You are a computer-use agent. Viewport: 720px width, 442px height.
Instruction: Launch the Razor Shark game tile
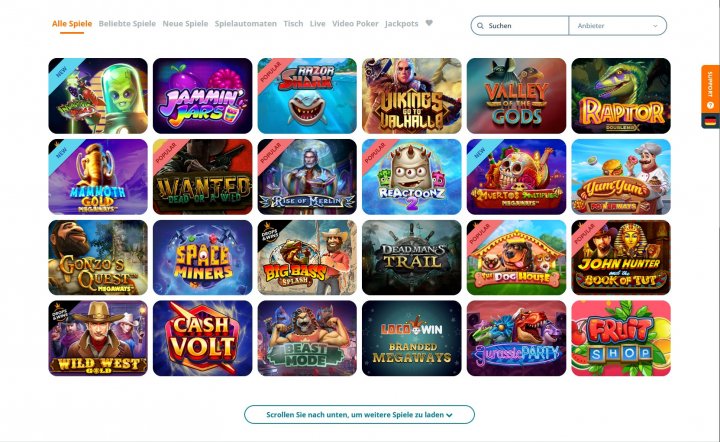[307, 96]
